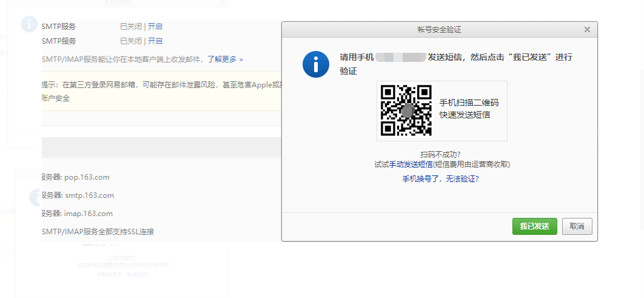Image resolution: width=644 pixels, height=298 pixels.
Task: Click the QR code image
Action: click(407, 110)
